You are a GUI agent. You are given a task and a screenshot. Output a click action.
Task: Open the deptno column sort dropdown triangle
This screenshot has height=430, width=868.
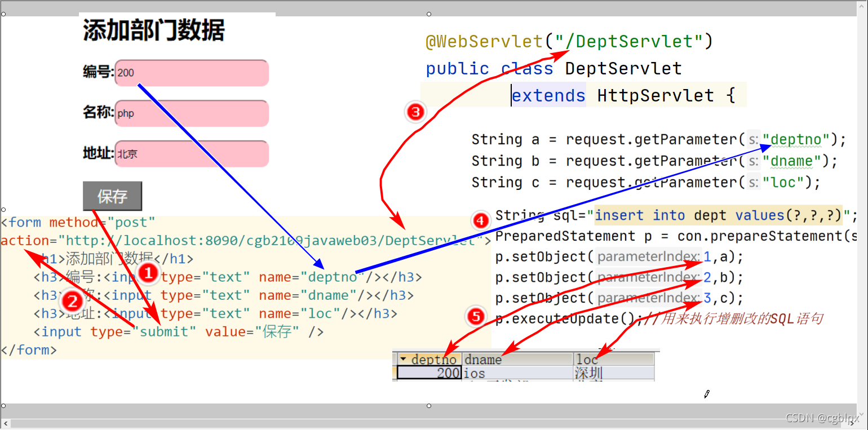(x=404, y=358)
